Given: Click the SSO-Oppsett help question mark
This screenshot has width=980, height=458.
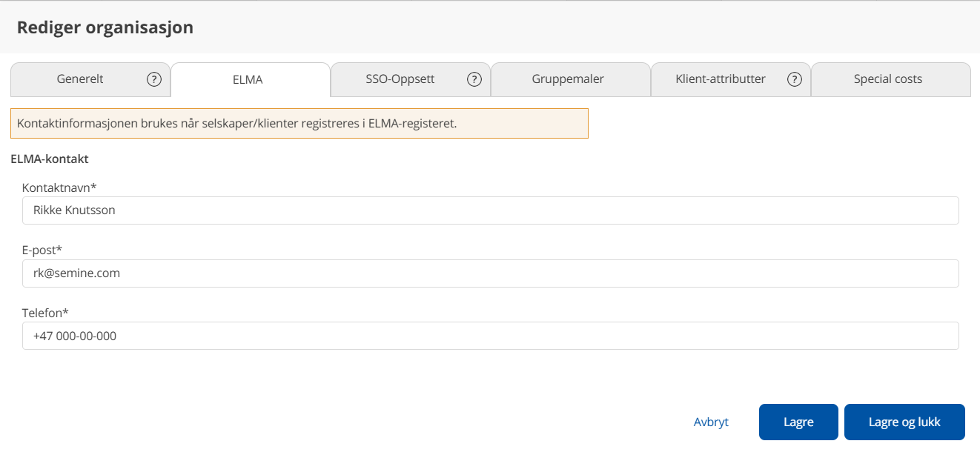Looking at the screenshot, I should 474,79.
